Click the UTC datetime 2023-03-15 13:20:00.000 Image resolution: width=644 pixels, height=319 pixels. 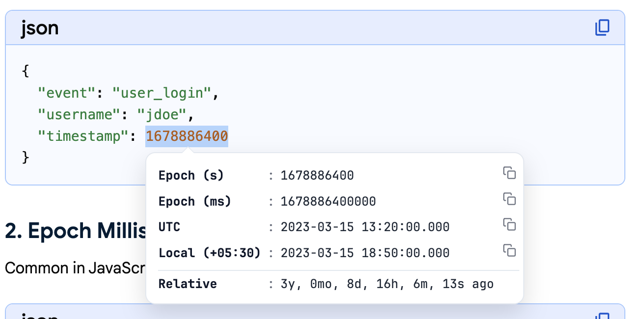click(x=365, y=227)
